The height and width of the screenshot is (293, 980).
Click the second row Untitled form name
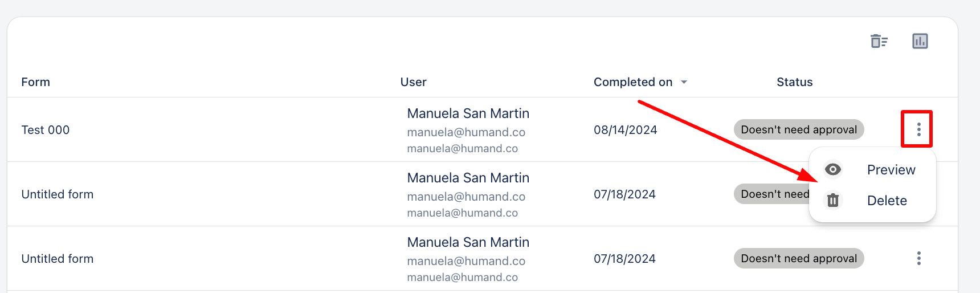tap(57, 194)
